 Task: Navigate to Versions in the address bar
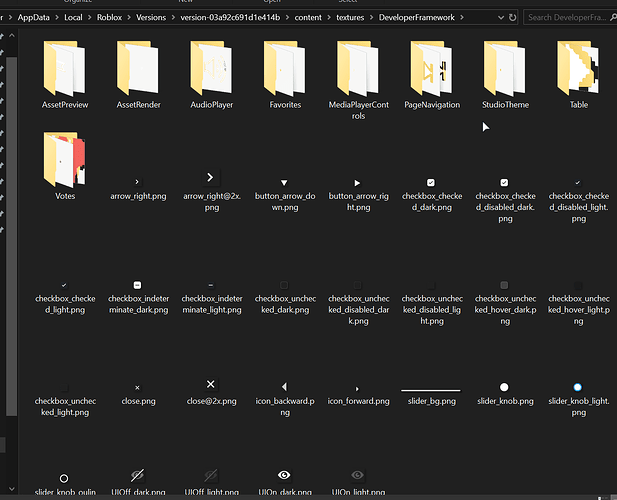click(151, 18)
